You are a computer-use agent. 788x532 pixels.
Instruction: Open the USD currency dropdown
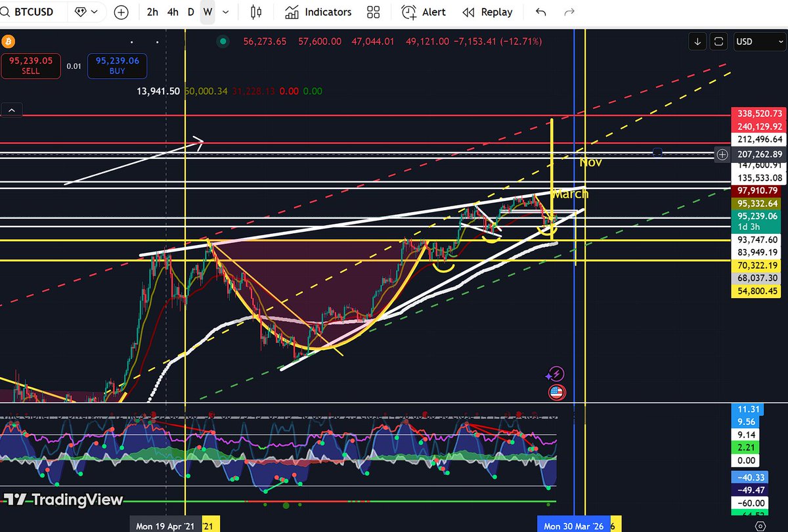tap(758, 41)
